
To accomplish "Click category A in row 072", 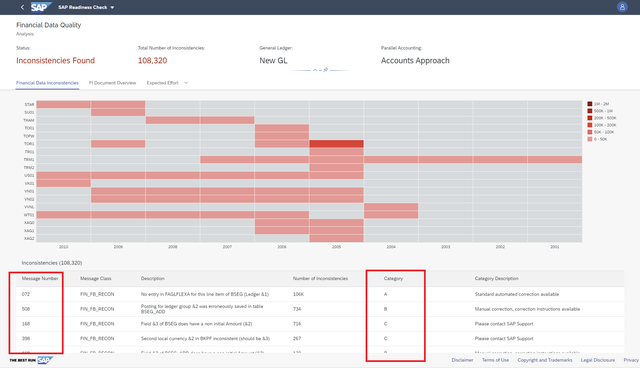I will [x=385, y=294].
